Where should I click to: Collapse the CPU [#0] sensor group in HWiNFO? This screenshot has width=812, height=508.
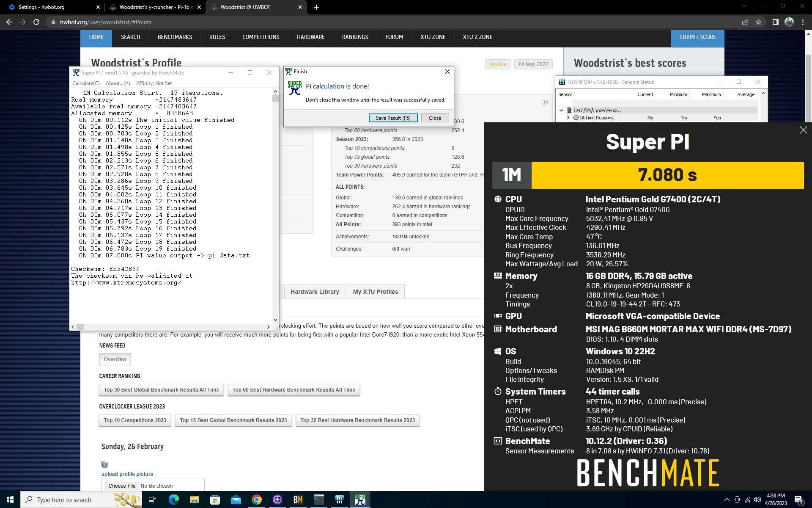561,110
